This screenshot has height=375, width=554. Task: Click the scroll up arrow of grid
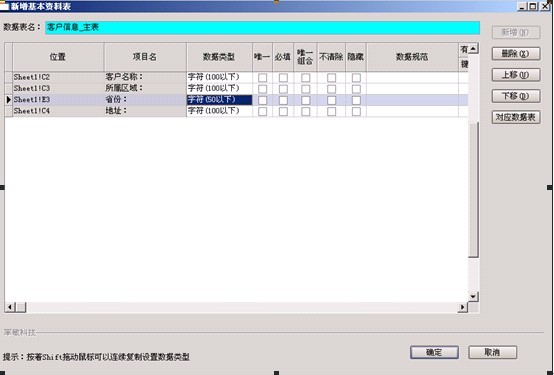pos(473,48)
